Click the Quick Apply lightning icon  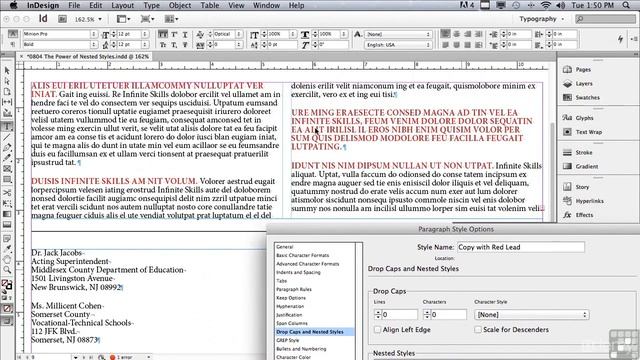pyautogui.click(x=620, y=39)
